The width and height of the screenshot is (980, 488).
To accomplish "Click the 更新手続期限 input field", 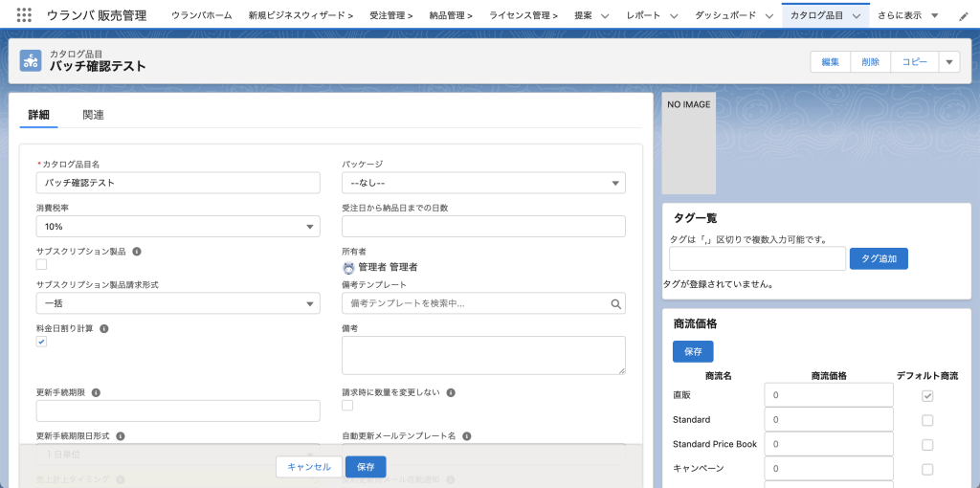I will [178, 411].
